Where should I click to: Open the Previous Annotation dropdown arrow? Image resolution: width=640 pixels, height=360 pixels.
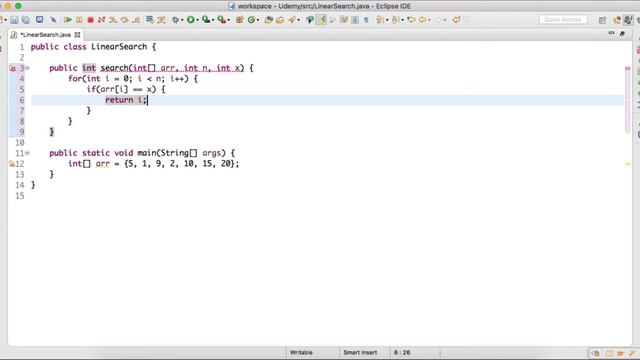[402, 20]
